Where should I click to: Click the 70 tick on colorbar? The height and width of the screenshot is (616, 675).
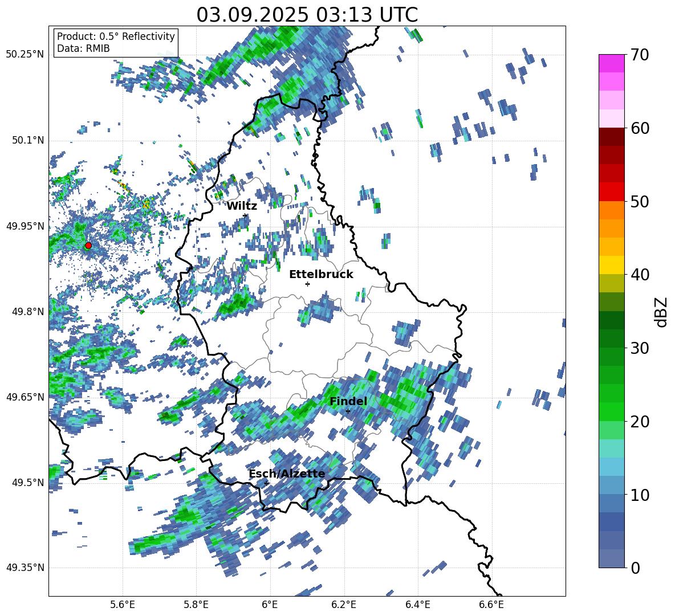640,55
